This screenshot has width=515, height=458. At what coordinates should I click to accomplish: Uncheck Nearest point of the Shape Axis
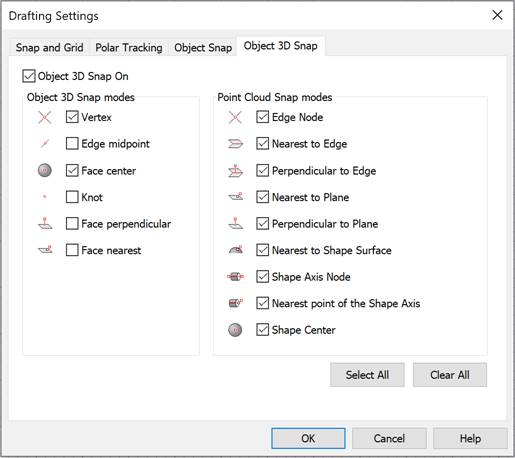point(262,303)
